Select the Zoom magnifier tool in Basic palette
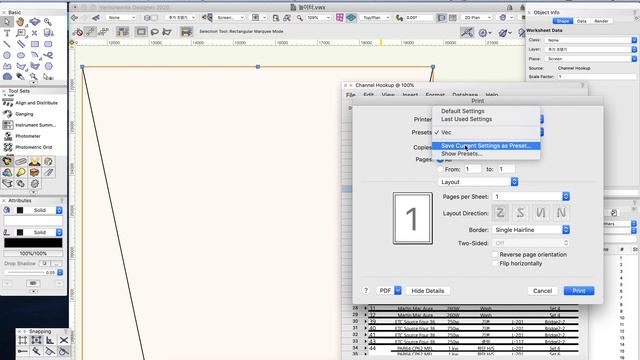Screen dimensions: 640x360 click(x=48, y=22)
